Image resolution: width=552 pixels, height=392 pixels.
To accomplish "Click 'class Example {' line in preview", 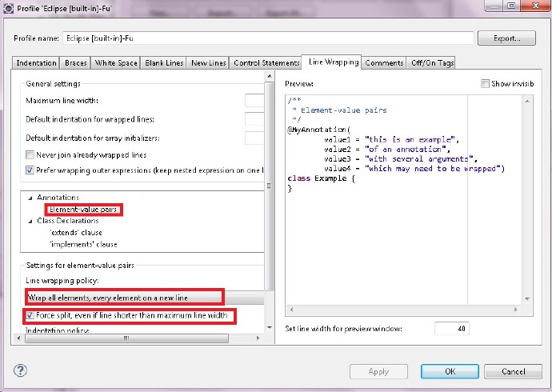I will coord(322,178).
